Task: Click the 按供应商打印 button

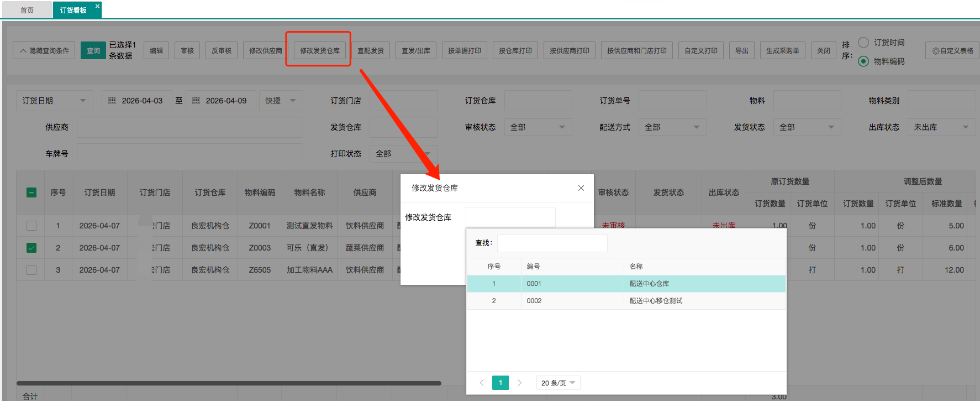Action: coord(570,51)
